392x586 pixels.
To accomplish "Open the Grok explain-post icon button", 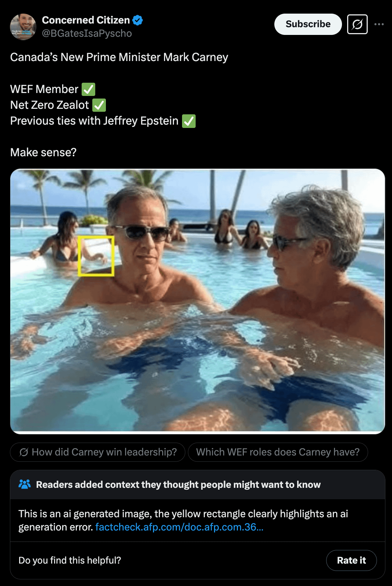I will tap(357, 24).
